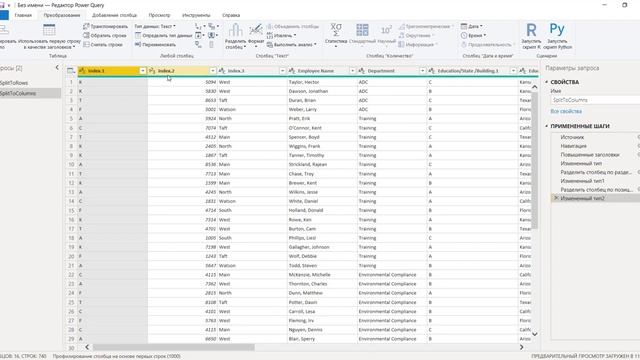Click the 'McKenzie, Michelle' cell
640x360 pixels.
click(322, 275)
